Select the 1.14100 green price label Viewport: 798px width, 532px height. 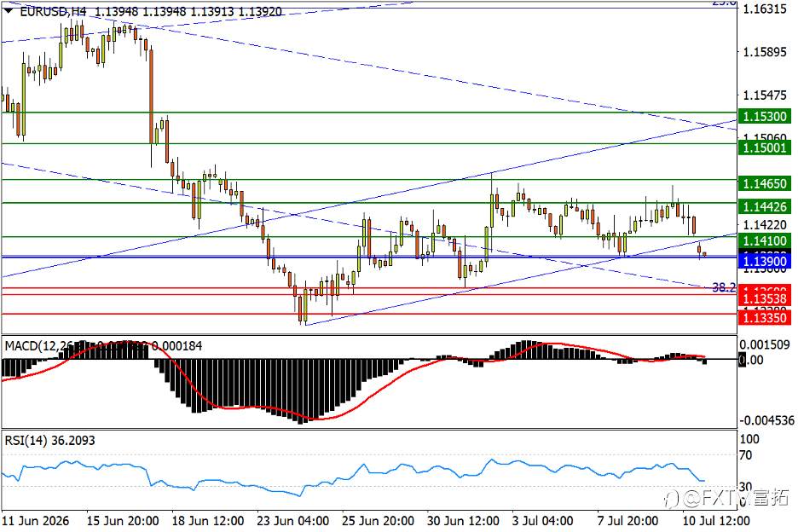(765, 240)
